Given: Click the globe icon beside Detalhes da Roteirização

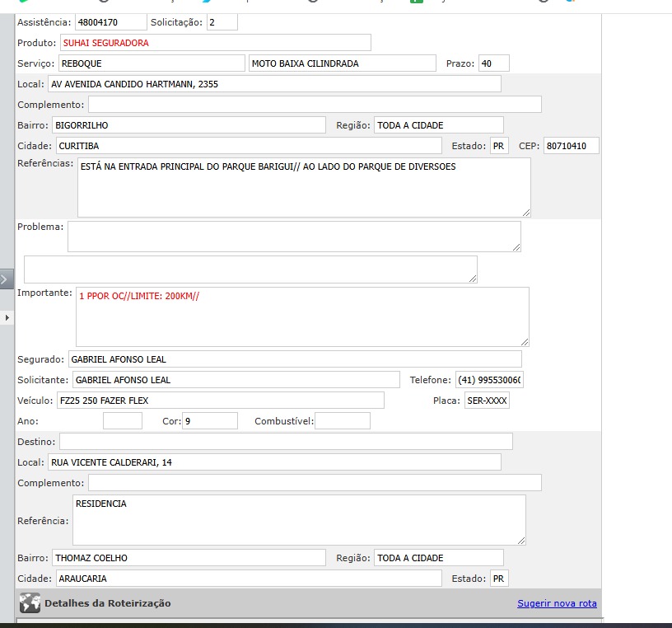Looking at the screenshot, I should point(30,602).
